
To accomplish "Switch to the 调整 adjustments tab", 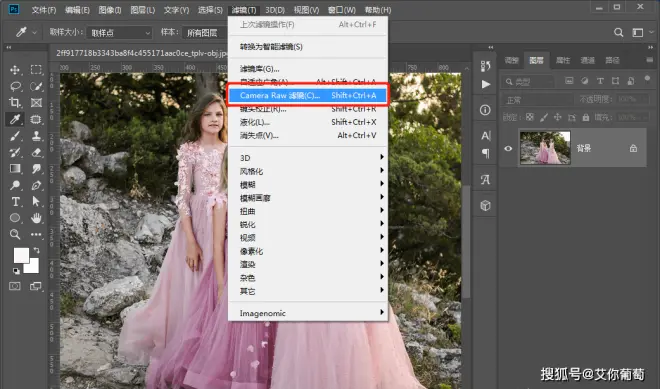I will pos(511,60).
